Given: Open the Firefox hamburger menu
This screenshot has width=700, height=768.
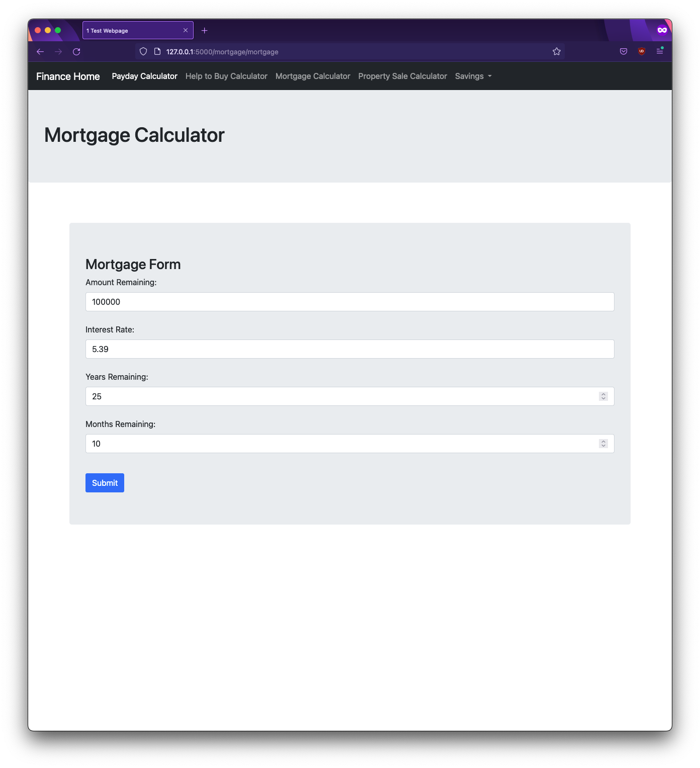Looking at the screenshot, I should click(660, 51).
